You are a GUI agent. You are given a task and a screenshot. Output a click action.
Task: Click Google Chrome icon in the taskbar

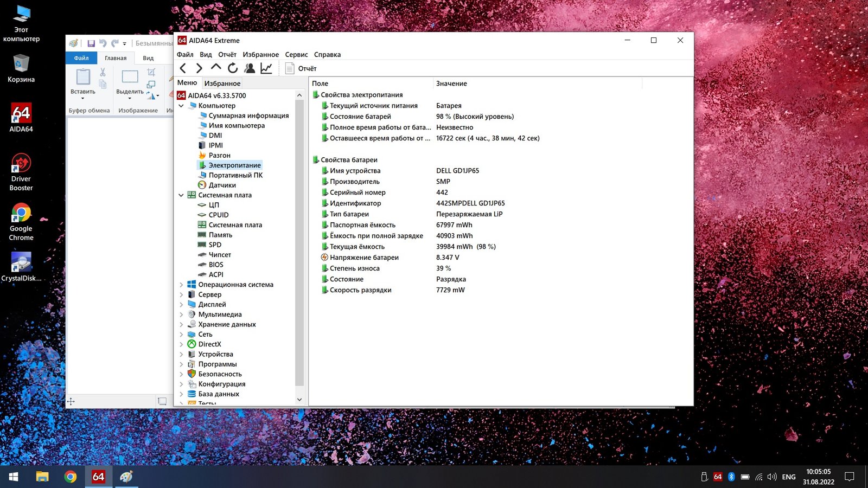pos(71,477)
